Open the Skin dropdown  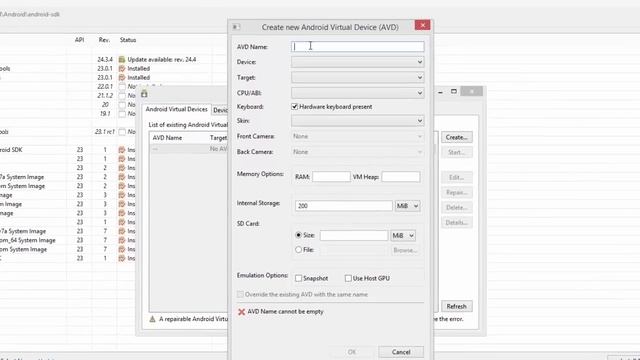click(358, 121)
